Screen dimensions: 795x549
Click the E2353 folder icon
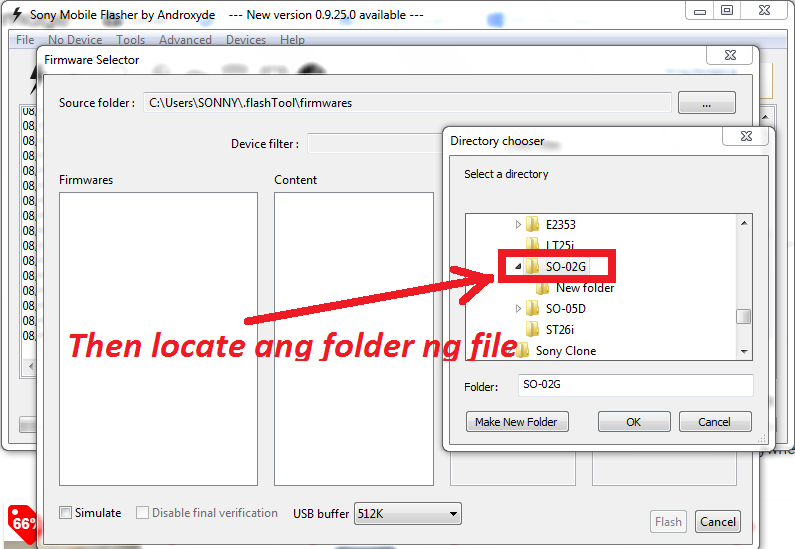(x=532, y=224)
